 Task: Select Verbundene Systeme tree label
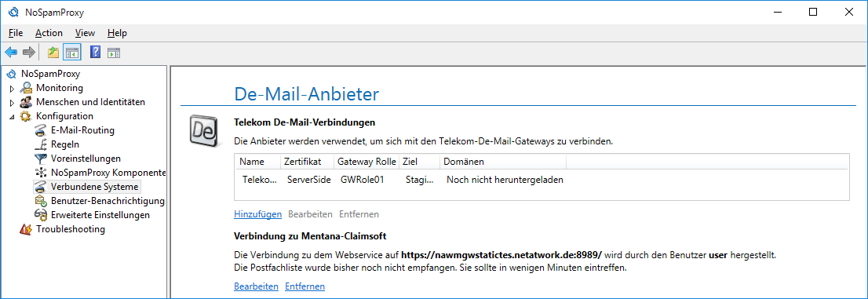tap(95, 187)
